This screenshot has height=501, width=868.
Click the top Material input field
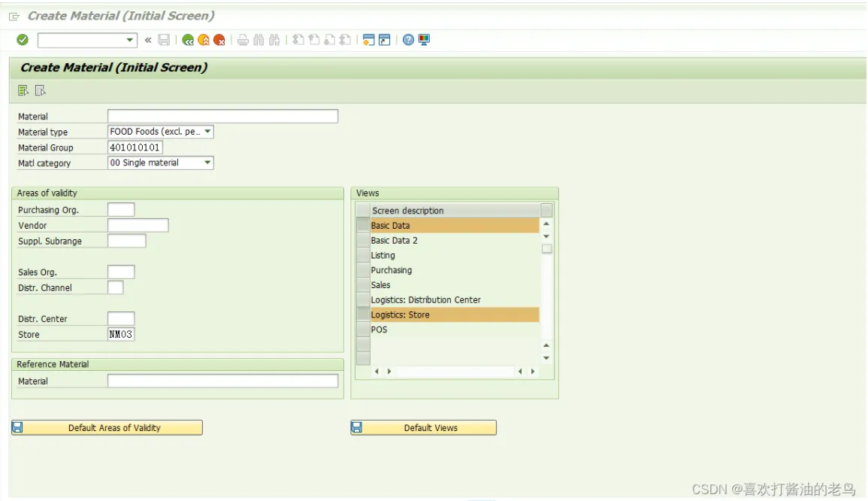[222, 117]
